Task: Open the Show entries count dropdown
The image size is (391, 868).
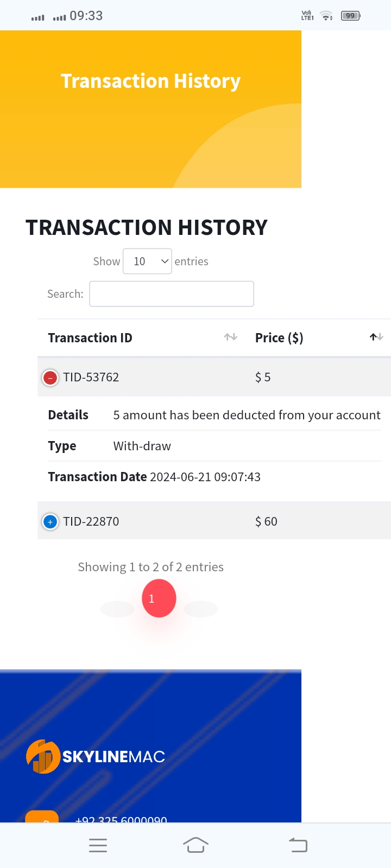Action: point(147,261)
